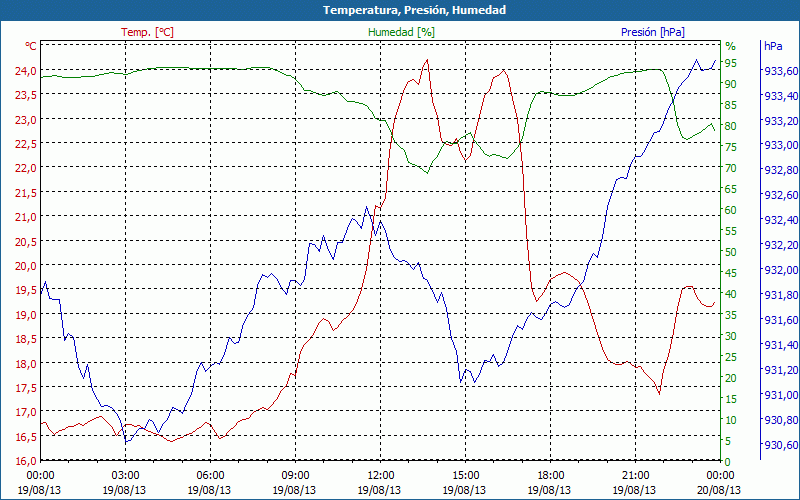Screen dimensions: 800x500
Task: Click the 15:00 time axis label
Action: pyautogui.click(x=465, y=476)
